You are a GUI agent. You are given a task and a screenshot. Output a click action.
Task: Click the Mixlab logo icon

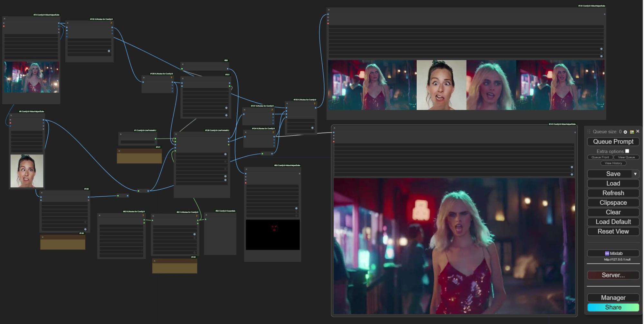coord(607,253)
